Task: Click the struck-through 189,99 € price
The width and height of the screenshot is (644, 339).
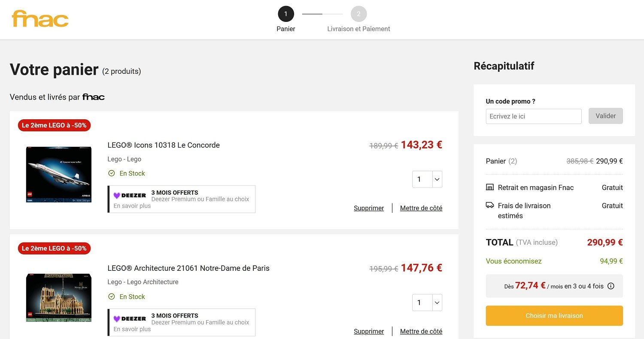Action: click(384, 146)
